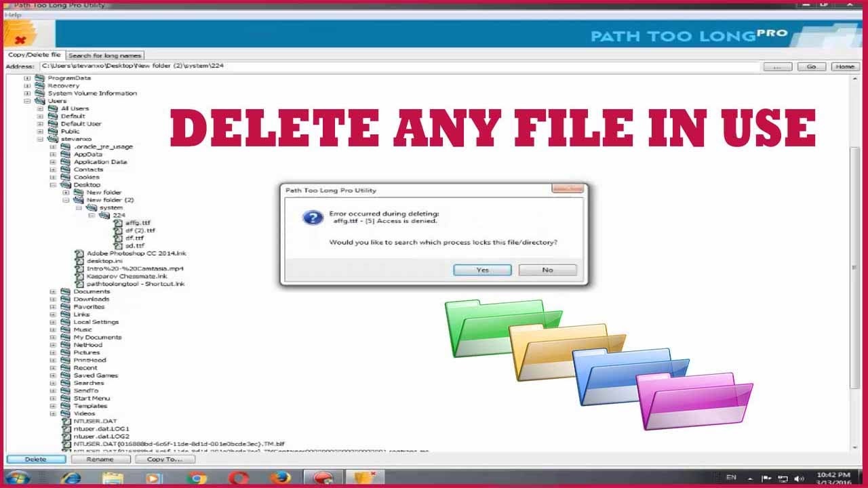Image resolution: width=868 pixels, height=488 pixels.
Task: Select the file 'df (2).ttf'
Action: pos(140,230)
